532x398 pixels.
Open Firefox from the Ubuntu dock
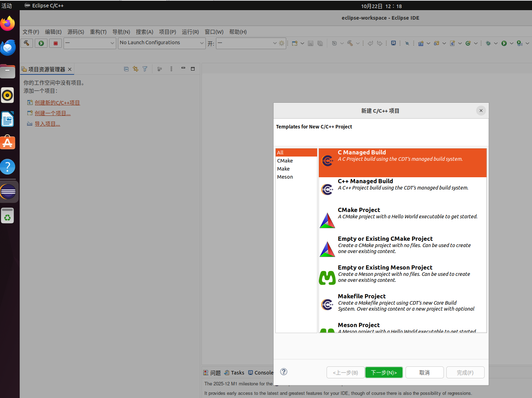(x=8, y=24)
